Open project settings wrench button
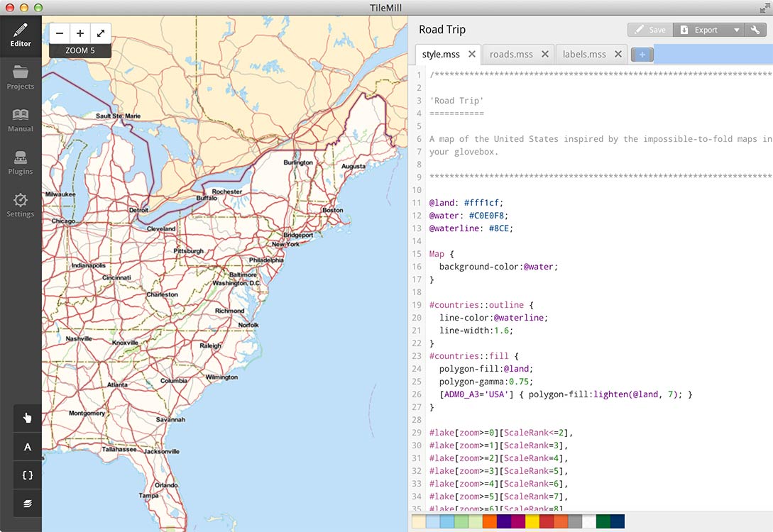This screenshot has height=532, width=773. (755, 30)
